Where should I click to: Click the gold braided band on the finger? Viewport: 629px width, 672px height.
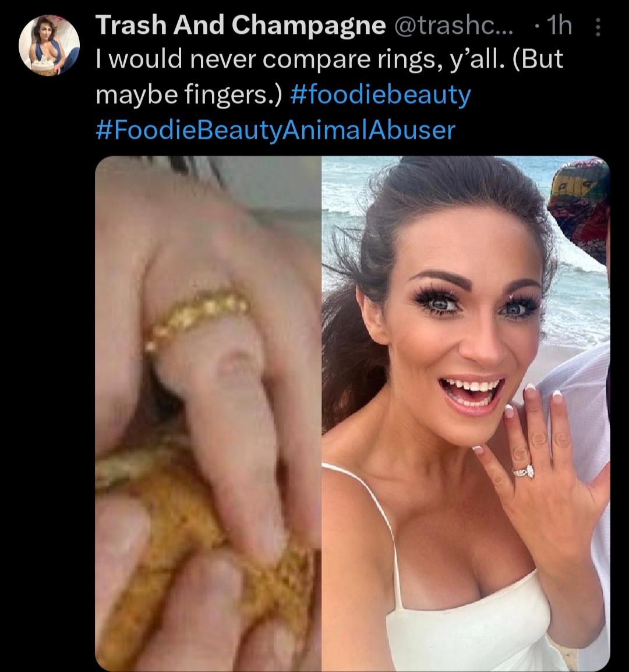[x=197, y=317]
